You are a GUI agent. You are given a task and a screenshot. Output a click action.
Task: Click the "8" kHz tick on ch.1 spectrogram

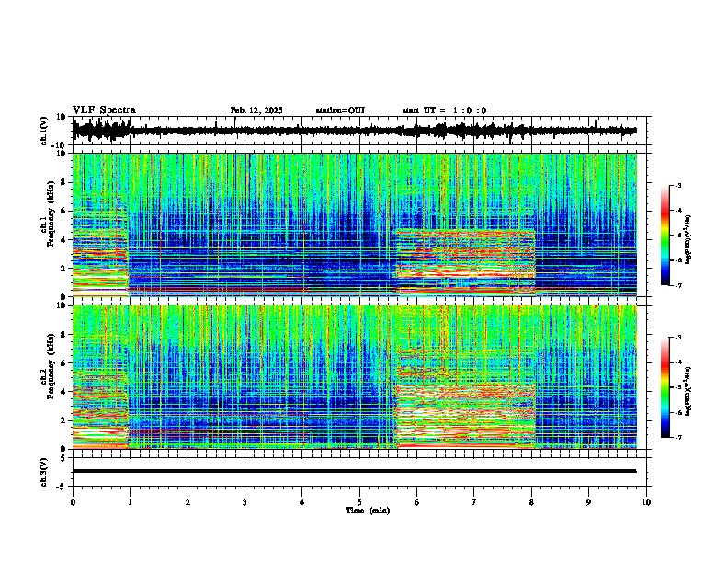pyautogui.click(x=63, y=182)
